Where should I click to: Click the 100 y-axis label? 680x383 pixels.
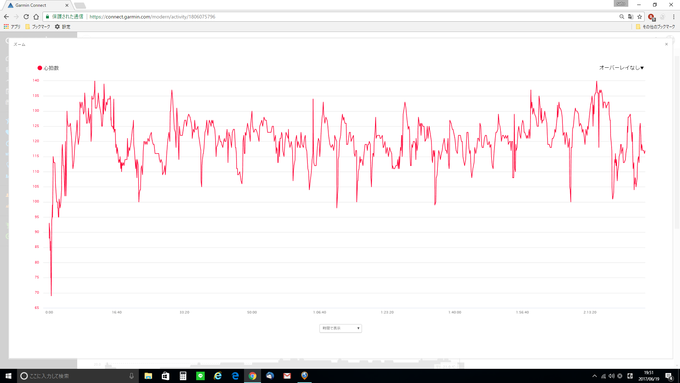(36, 201)
